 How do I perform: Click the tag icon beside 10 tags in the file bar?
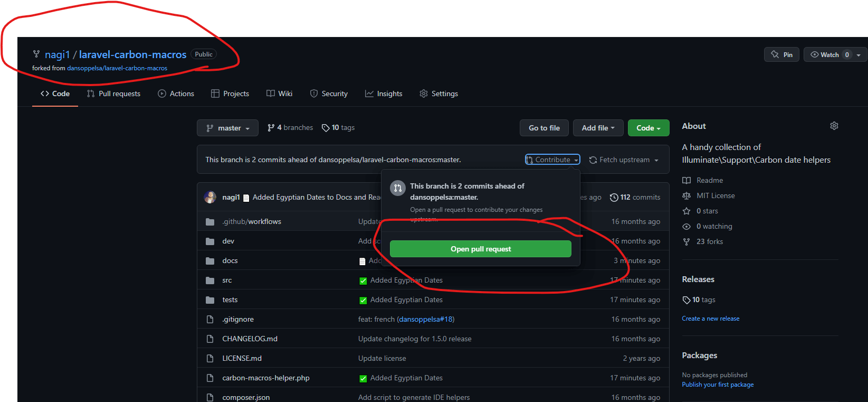click(326, 128)
